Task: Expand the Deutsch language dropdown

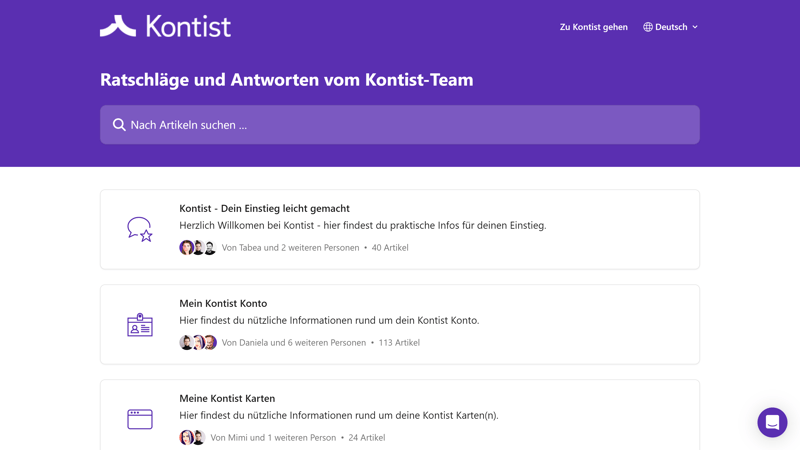Action: (x=671, y=27)
